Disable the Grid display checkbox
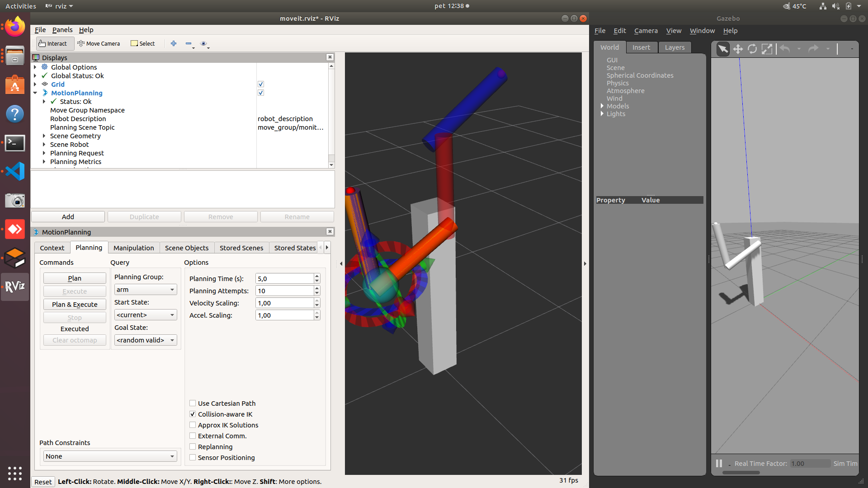The width and height of the screenshot is (868, 488). (x=261, y=84)
